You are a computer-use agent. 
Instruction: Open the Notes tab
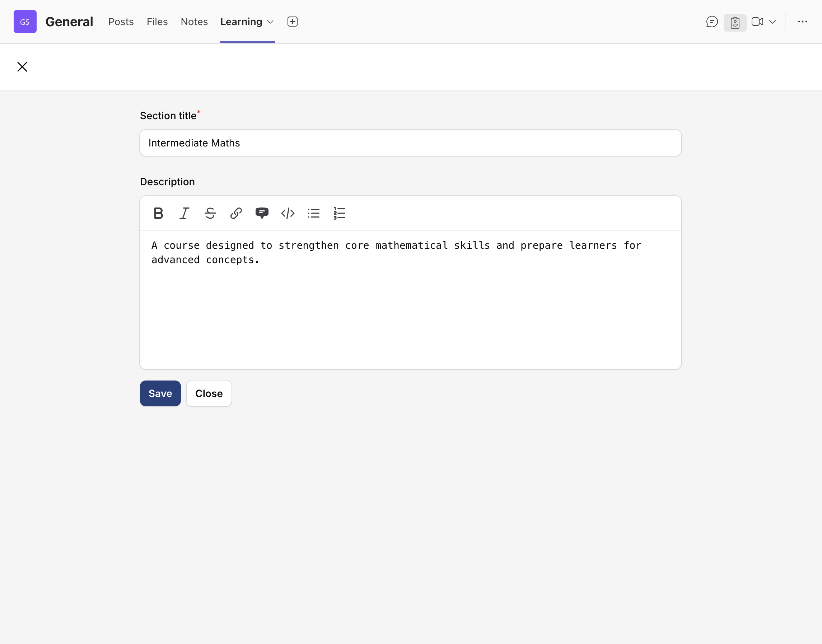coord(194,22)
